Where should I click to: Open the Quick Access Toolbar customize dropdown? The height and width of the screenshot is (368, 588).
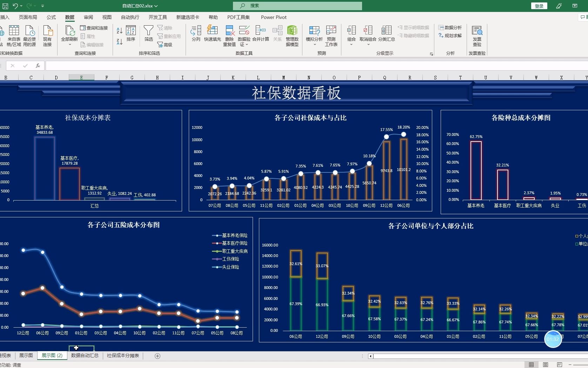pos(42,6)
